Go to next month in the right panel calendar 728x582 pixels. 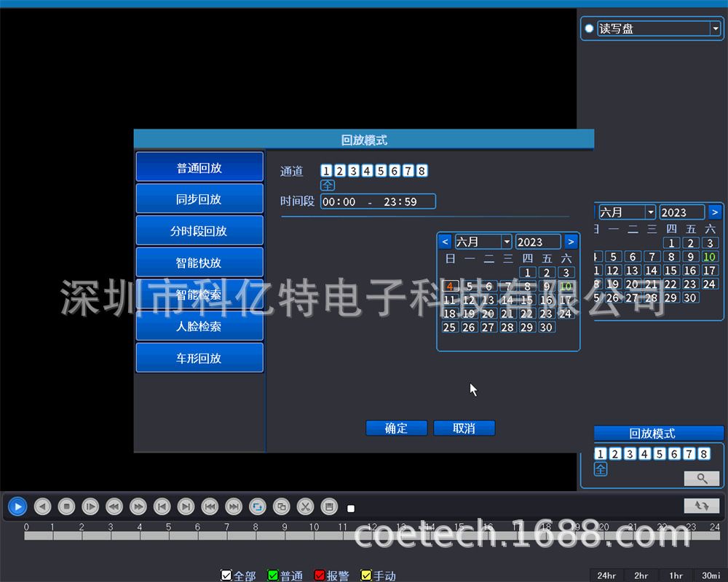pyautogui.click(x=715, y=212)
